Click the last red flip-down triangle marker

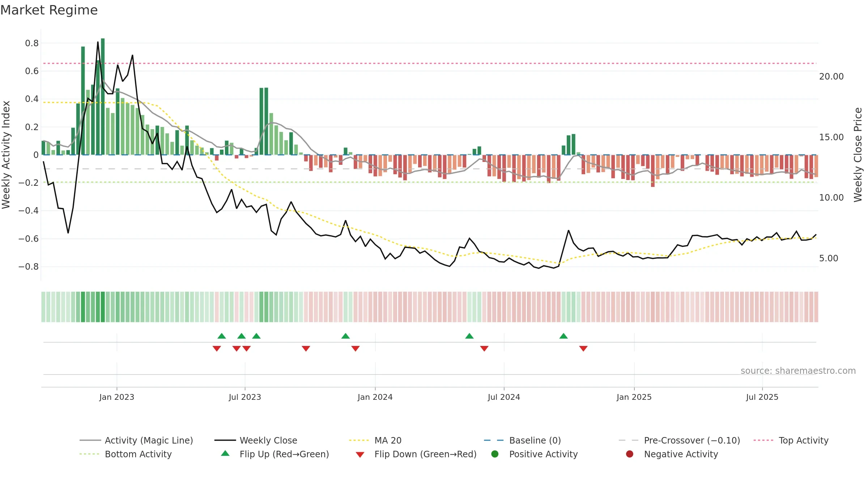point(583,348)
